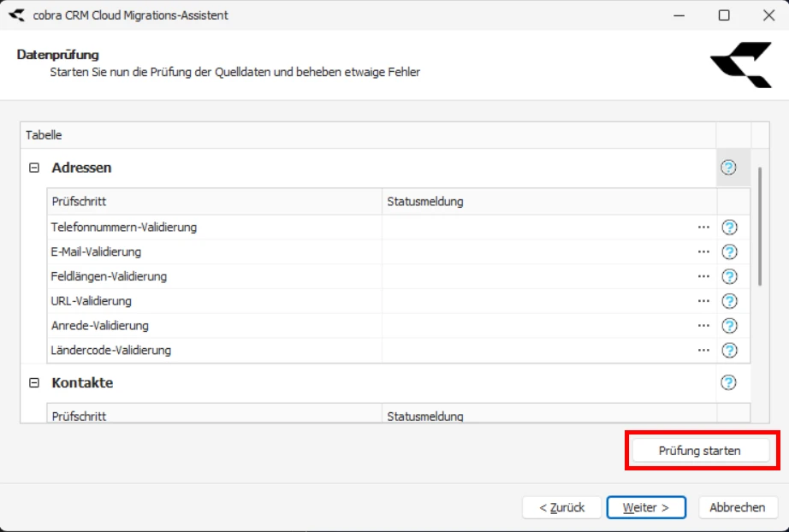The width and height of the screenshot is (789, 532).
Task: Open help for E-Mail-Validierung
Action: coord(729,251)
